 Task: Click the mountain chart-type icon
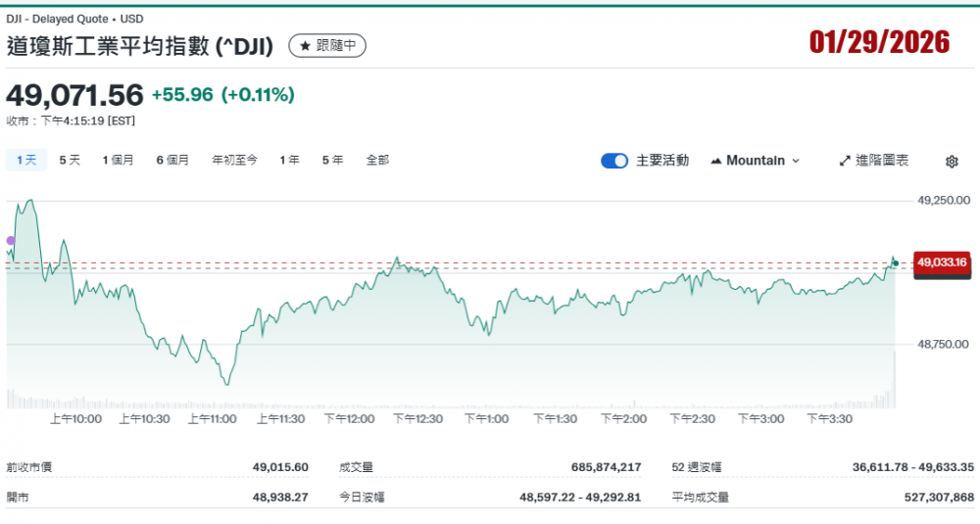pyautogui.click(x=715, y=161)
